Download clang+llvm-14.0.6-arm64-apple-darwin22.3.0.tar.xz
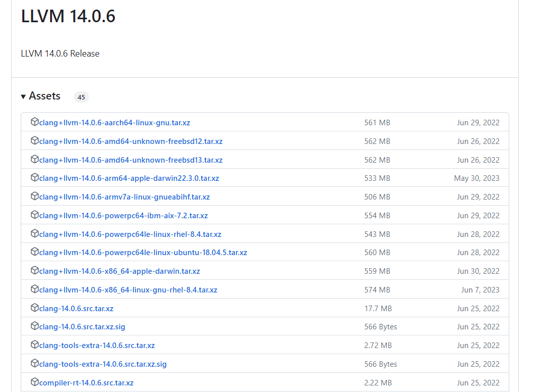The width and height of the screenshot is (534, 392). pyautogui.click(x=129, y=178)
